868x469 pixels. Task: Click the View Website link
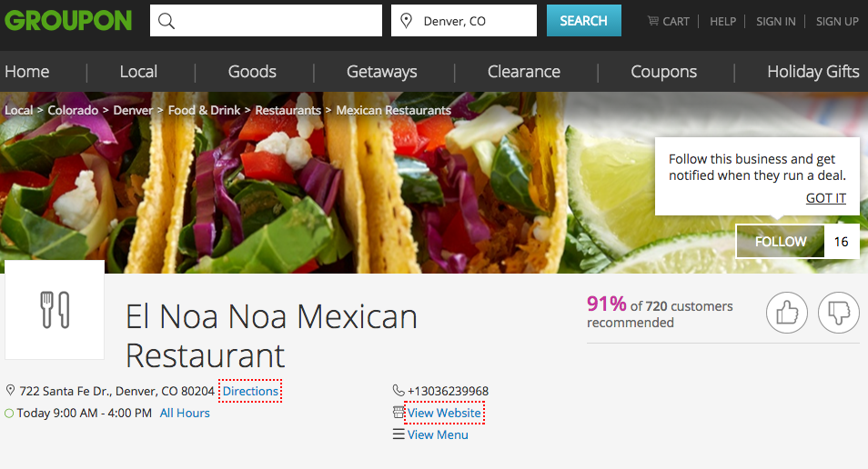[445, 413]
